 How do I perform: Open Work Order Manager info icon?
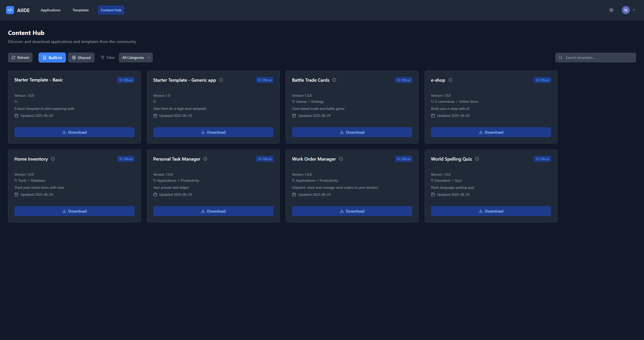[x=341, y=159]
